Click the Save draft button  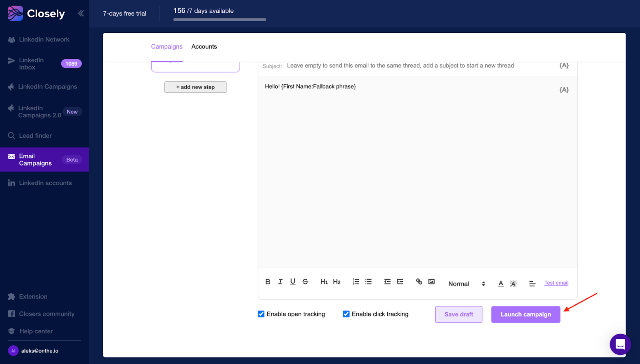coord(459,314)
